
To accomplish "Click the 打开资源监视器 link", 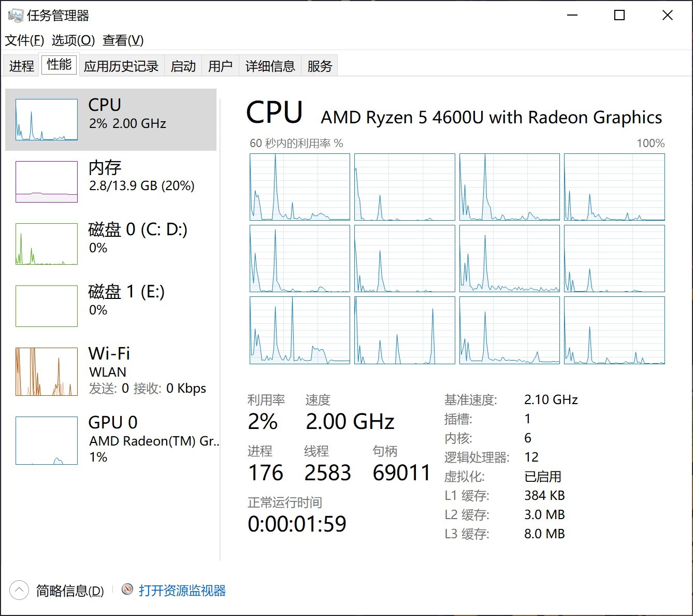I will pyautogui.click(x=182, y=591).
